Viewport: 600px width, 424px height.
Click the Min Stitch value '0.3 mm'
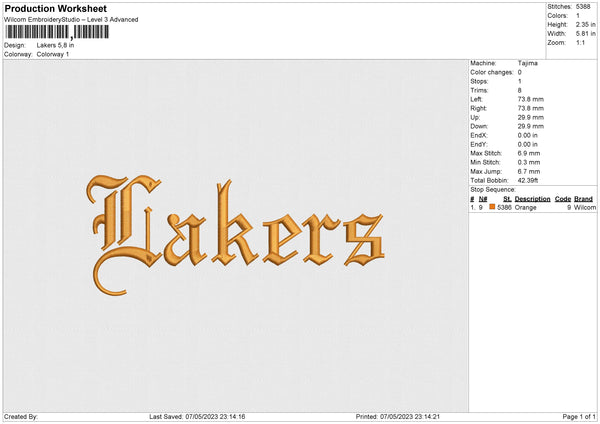tap(529, 162)
